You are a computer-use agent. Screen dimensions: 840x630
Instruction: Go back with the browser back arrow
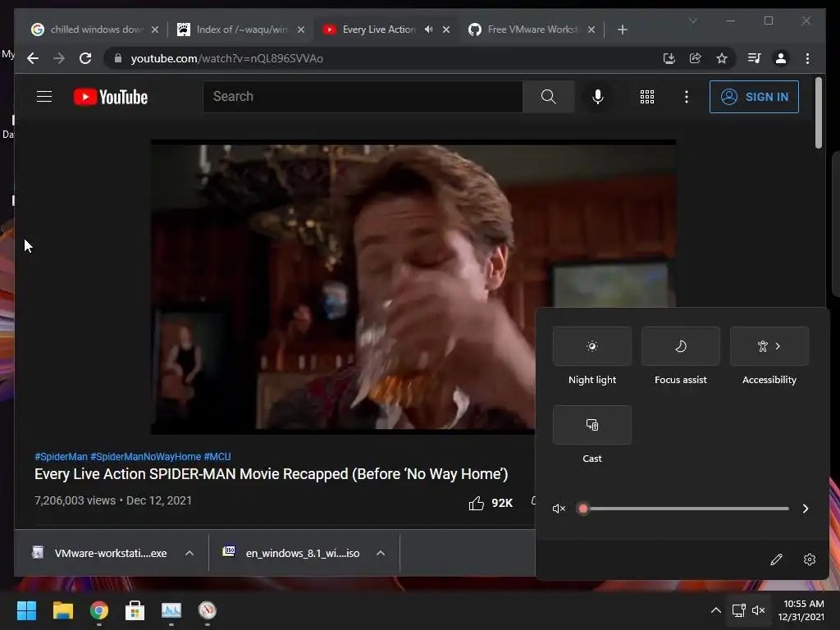tap(33, 58)
